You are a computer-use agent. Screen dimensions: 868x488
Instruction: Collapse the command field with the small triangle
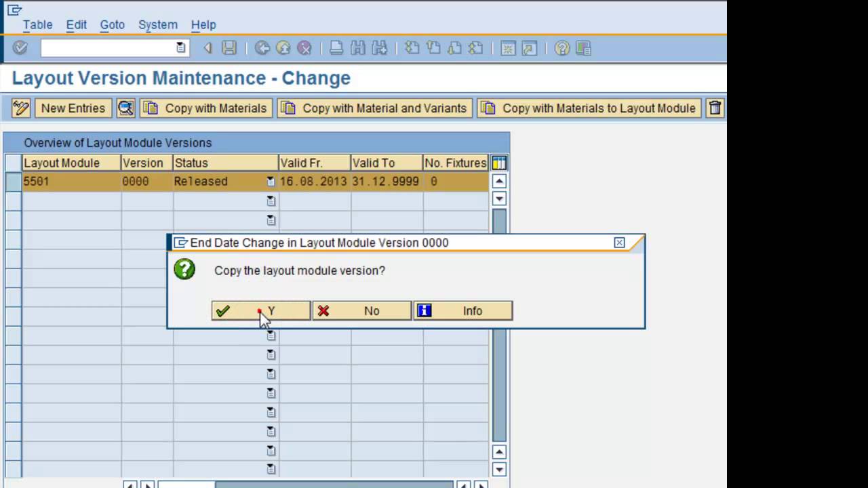coord(208,48)
